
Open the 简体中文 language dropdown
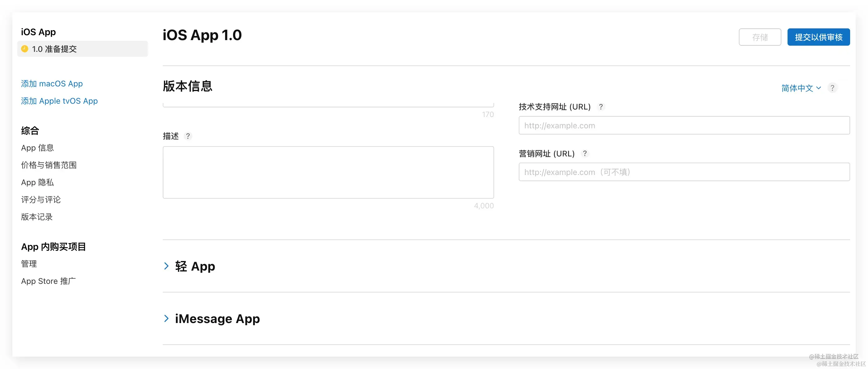click(x=800, y=88)
